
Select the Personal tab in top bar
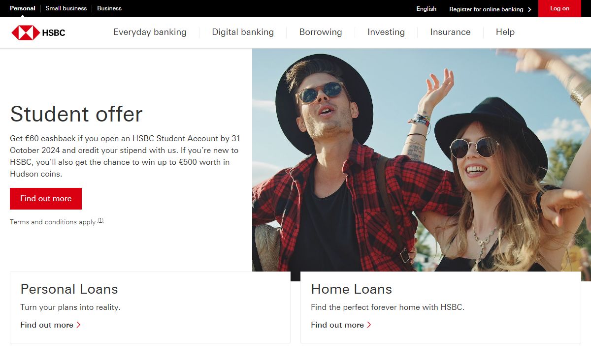(x=23, y=8)
